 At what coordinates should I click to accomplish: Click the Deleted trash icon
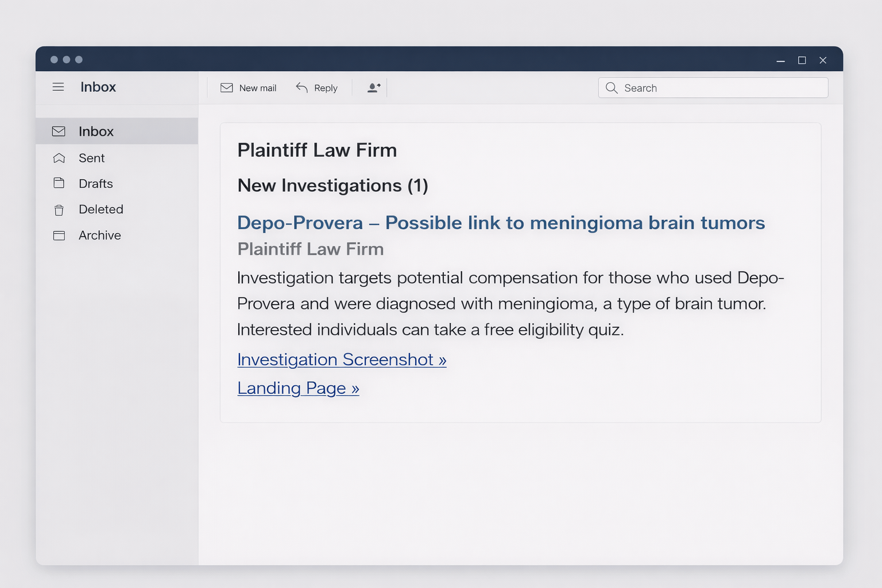coord(59,210)
